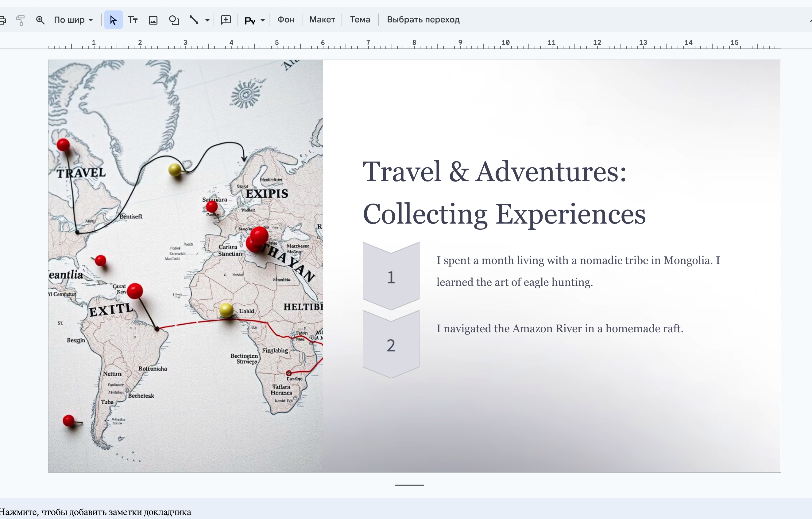Click the speaker notes resize handle
This screenshot has width=812, height=519.
[x=409, y=485]
